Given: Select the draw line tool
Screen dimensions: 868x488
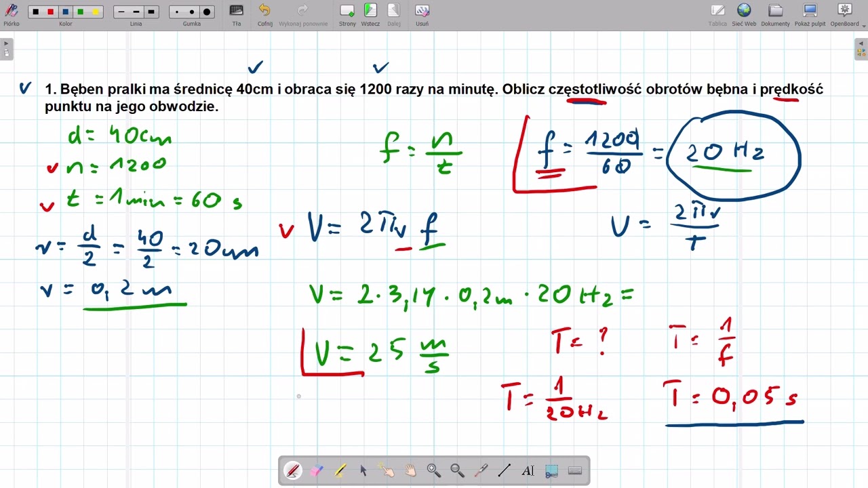Looking at the screenshot, I should (x=504, y=470).
